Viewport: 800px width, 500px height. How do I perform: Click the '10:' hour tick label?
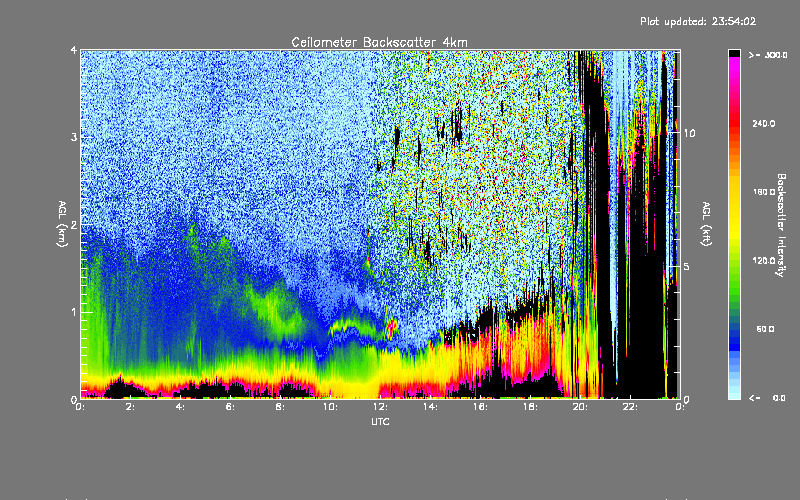330,407
